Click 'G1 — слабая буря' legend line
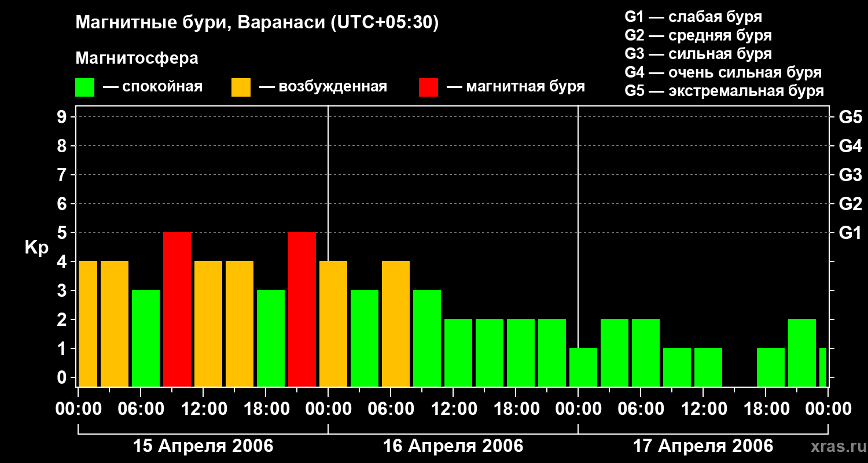The height and width of the screenshot is (463, 868). point(693,17)
